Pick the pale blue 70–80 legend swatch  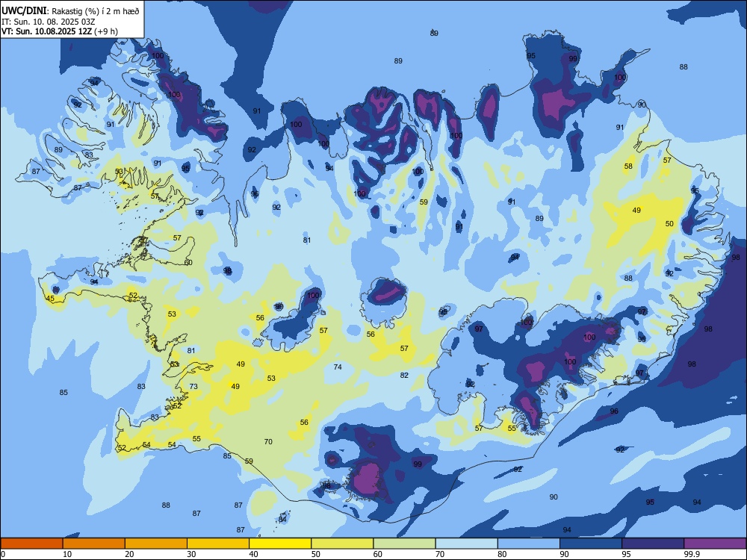point(466,544)
